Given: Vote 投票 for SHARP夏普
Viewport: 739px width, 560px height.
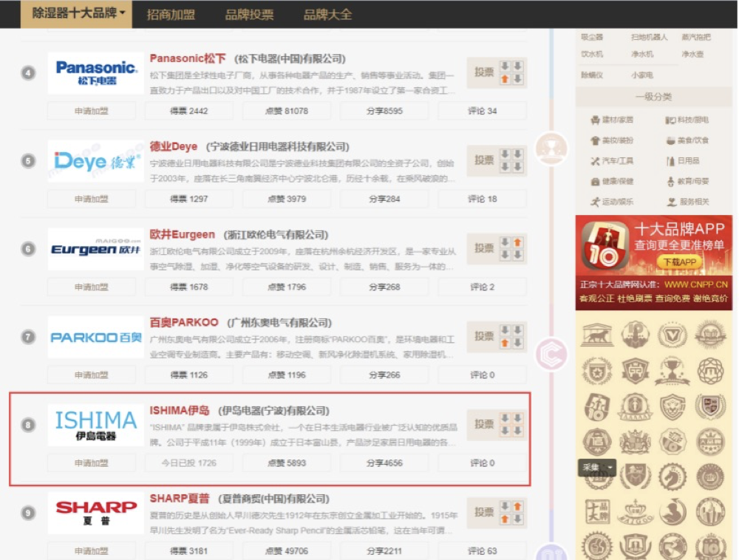Looking at the screenshot, I should pos(483,513).
